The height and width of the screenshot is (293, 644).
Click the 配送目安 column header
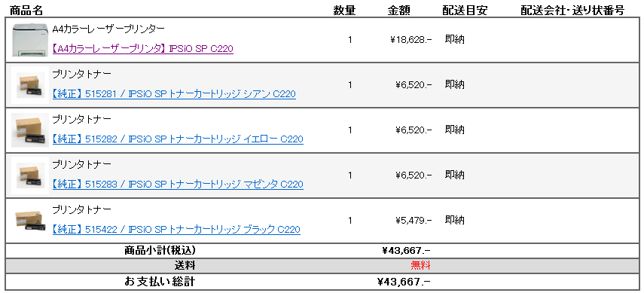pos(465,11)
